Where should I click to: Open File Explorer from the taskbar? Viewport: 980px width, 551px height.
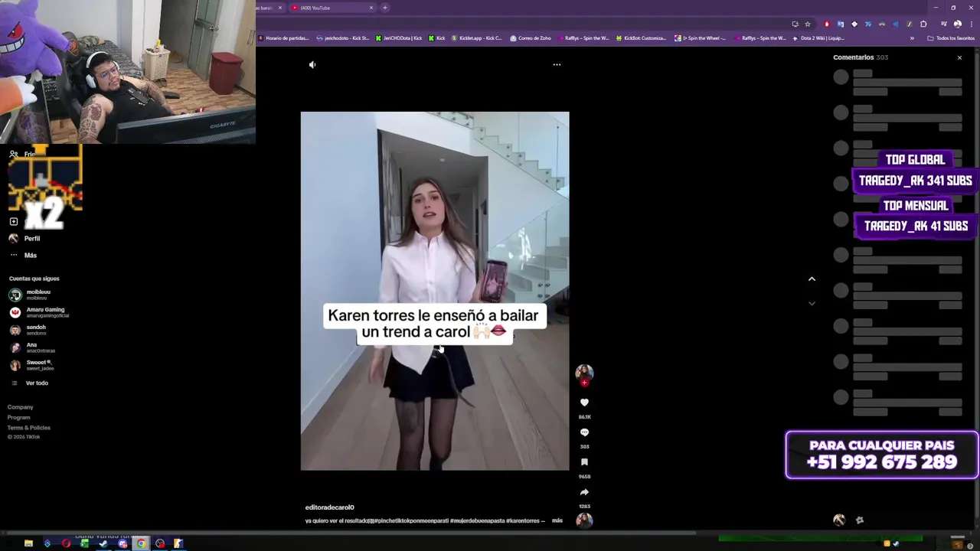[28, 543]
